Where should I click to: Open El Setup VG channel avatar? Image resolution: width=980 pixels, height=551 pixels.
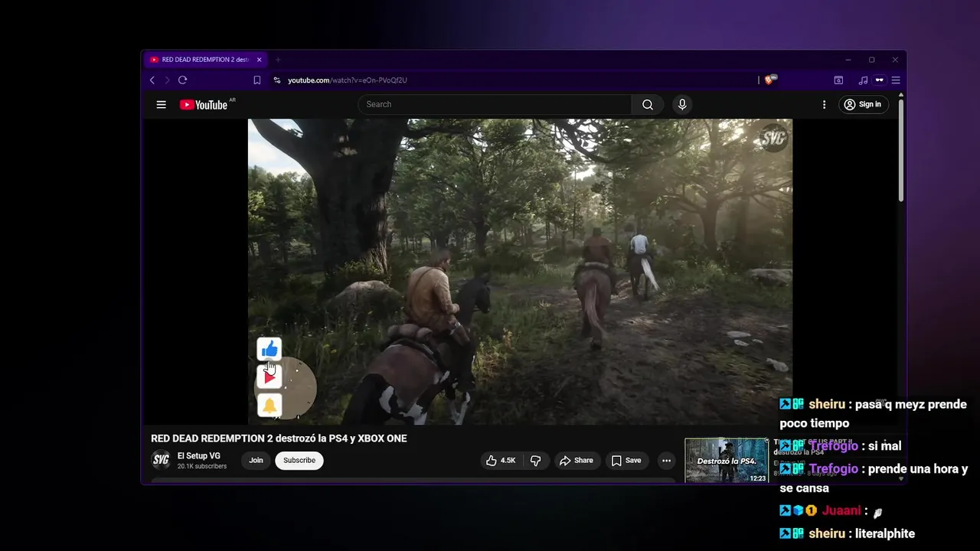pos(161,460)
